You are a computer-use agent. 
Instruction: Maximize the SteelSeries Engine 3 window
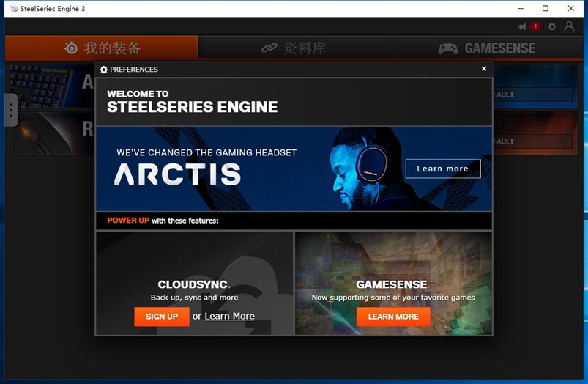coord(546,8)
